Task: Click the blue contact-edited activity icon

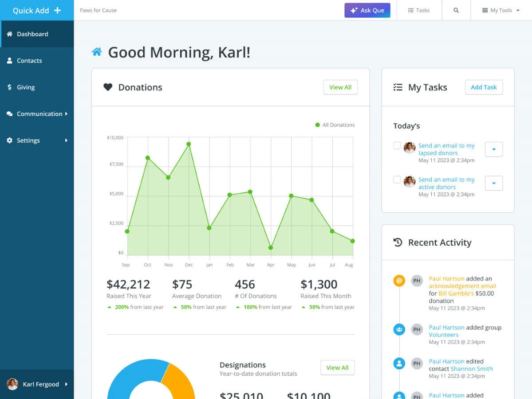Action: 399,364
